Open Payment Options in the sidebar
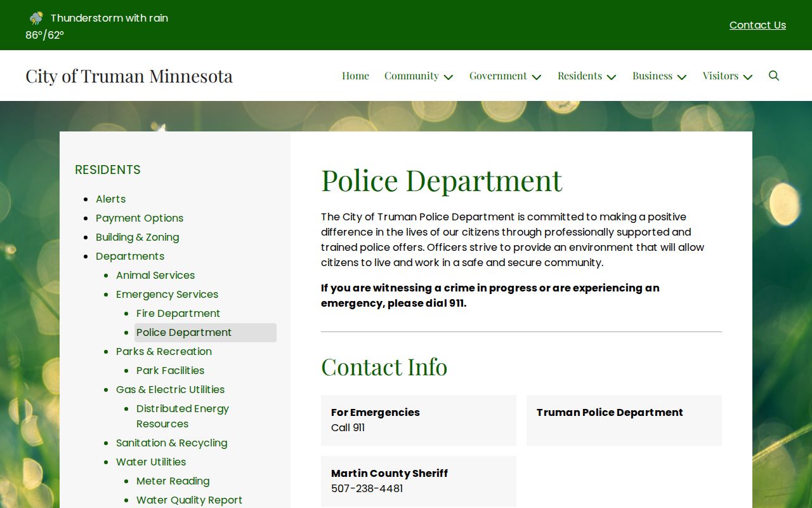Viewport: 812px width, 508px height. click(x=140, y=218)
